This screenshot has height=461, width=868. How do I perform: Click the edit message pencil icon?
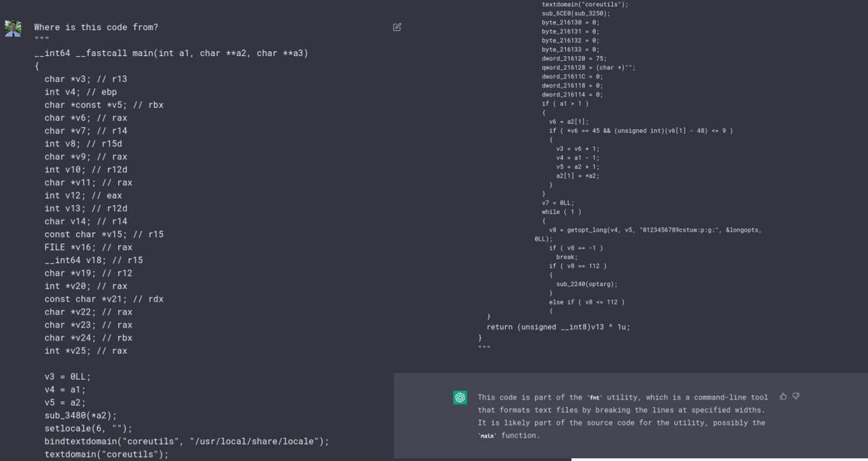point(397,27)
